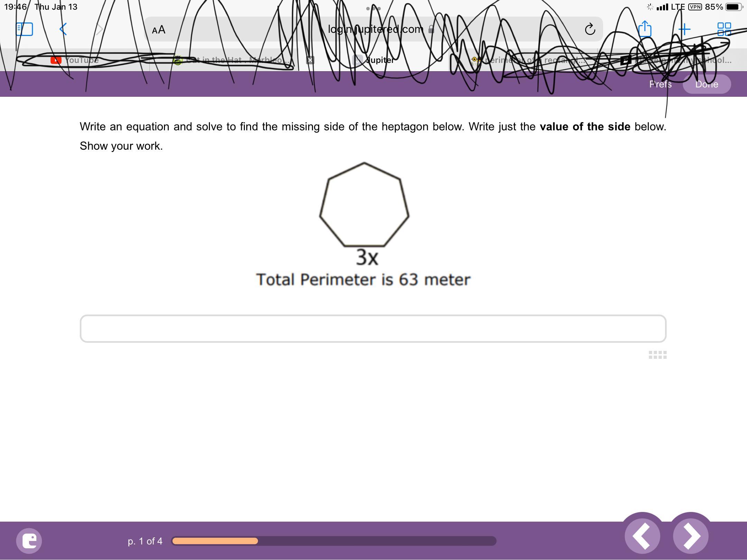The image size is (747, 560).
Task: Click the page progress bar
Action: [x=334, y=541]
